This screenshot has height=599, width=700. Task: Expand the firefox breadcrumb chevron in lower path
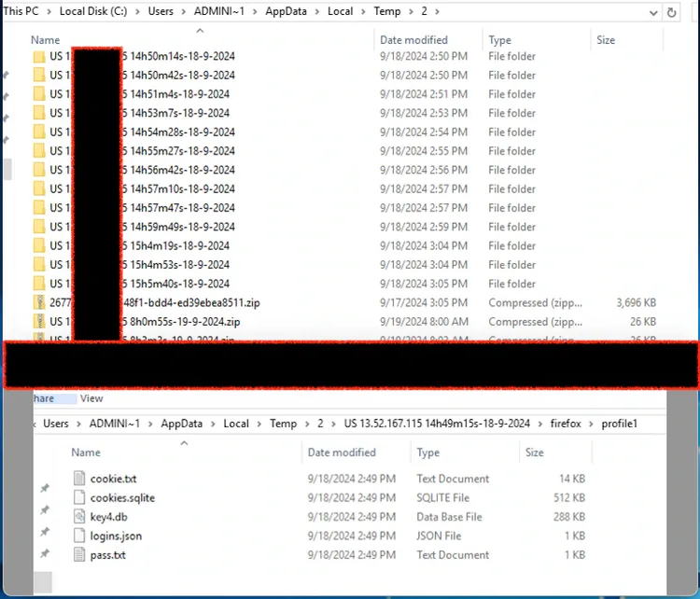(591, 424)
